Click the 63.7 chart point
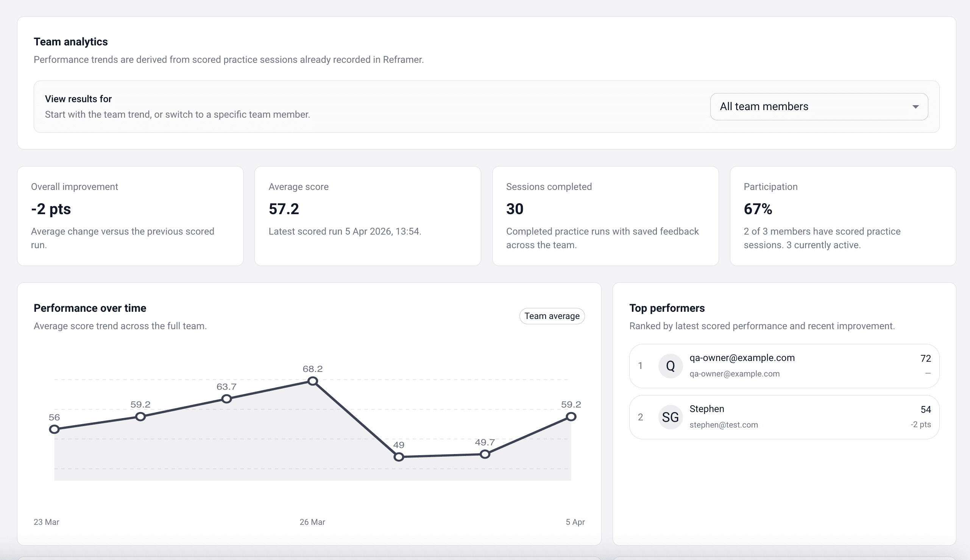The width and height of the screenshot is (970, 560). tap(227, 399)
